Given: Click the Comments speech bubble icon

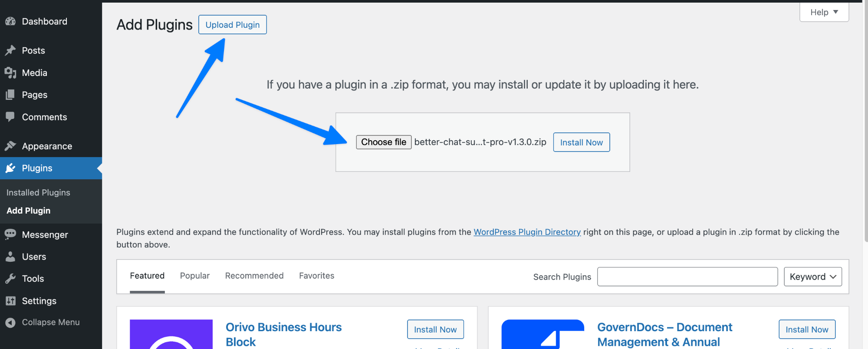Looking at the screenshot, I should (10, 117).
